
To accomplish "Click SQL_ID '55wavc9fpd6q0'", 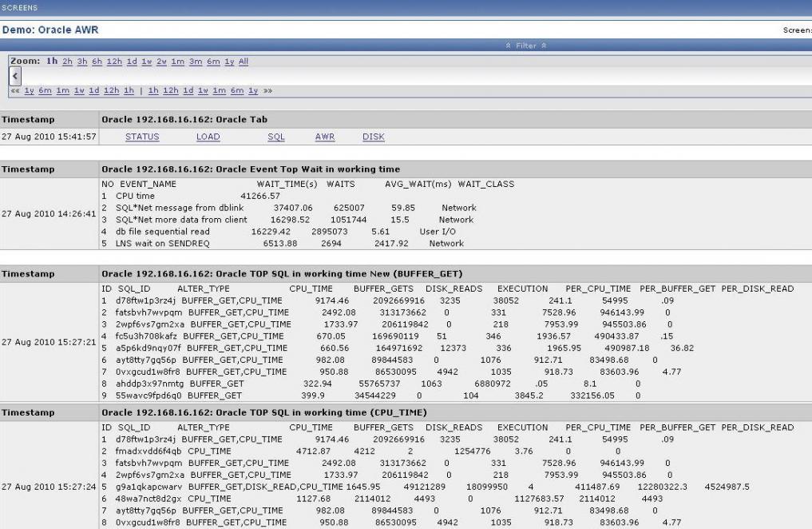I will pos(149,396).
